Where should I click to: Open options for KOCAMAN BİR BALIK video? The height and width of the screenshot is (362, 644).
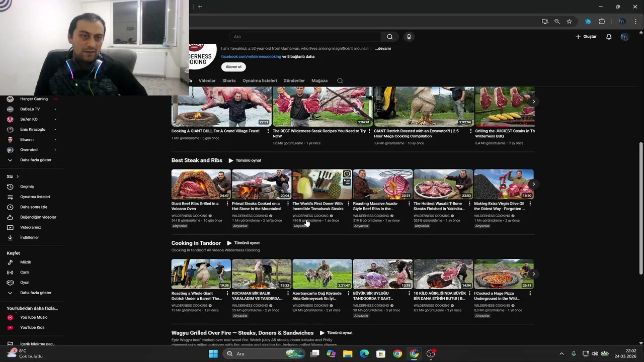point(288,293)
